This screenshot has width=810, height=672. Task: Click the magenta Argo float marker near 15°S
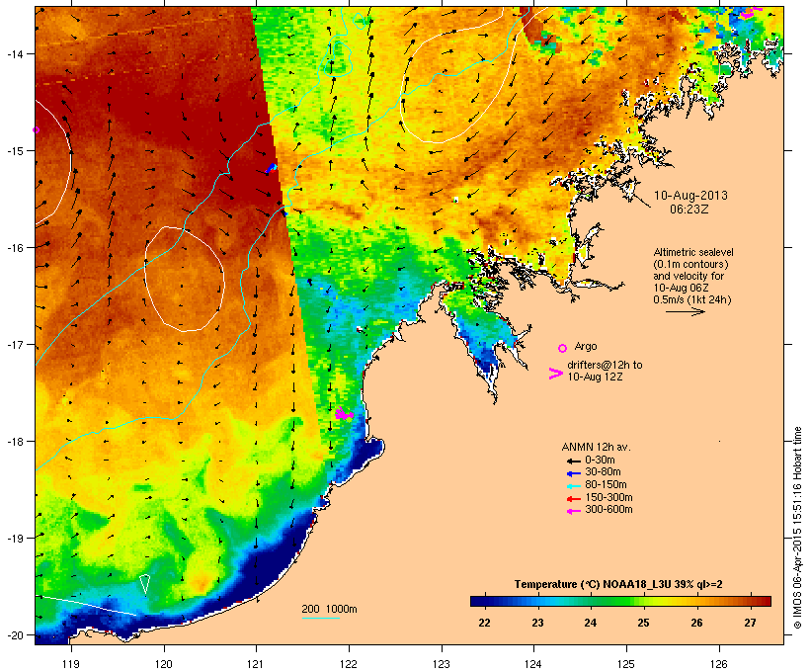click(x=36, y=129)
